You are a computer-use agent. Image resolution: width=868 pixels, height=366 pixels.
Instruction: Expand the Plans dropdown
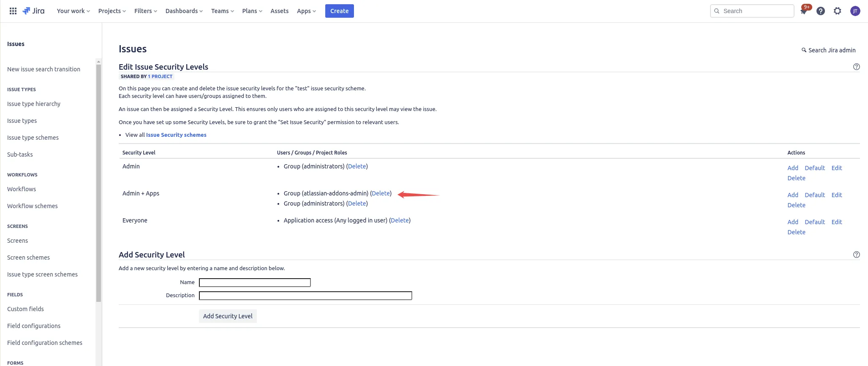pyautogui.click(x=252, y=11)
